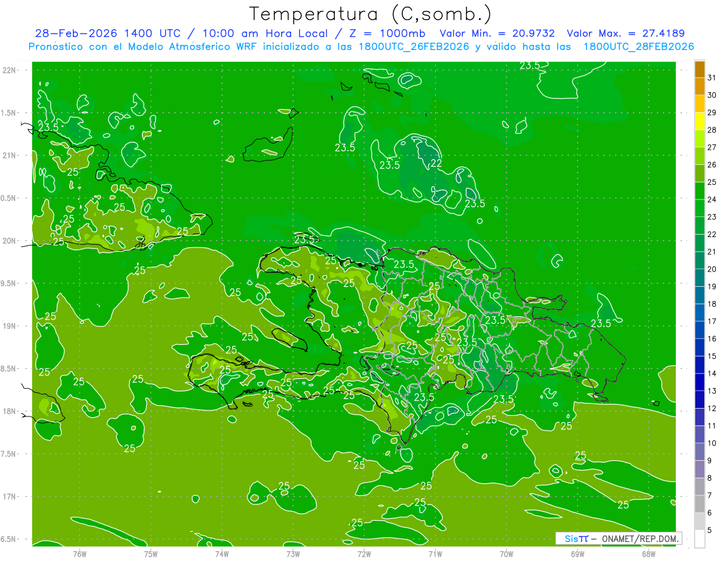This screenshot has height=562, width=728.
Task: Click the '20N' latitude axis label
Action: [10, 241]
